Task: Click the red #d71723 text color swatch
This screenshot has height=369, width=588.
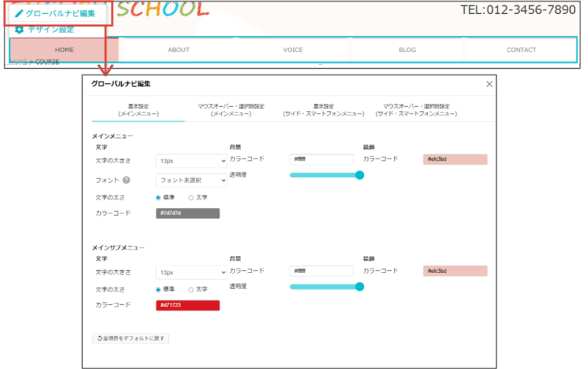Action: point(187,305)
